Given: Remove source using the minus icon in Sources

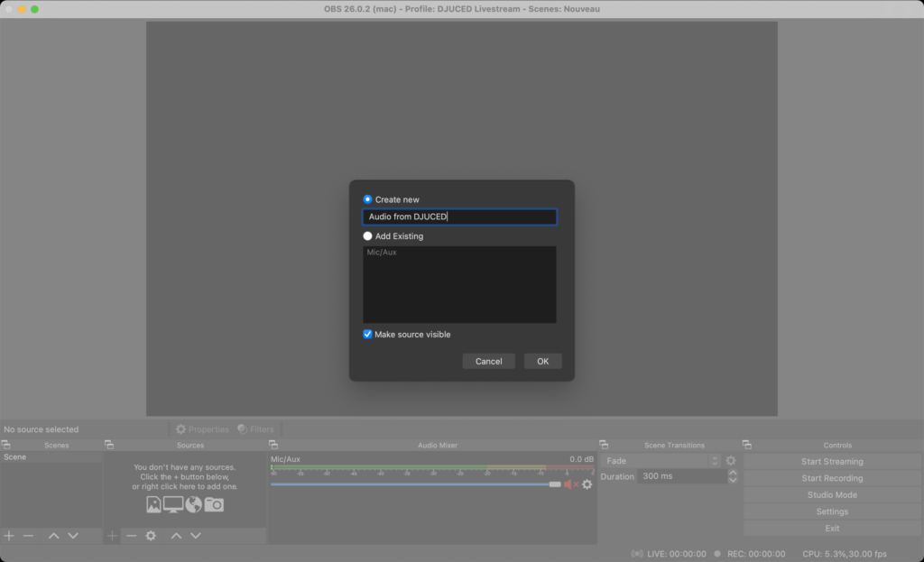Looking at the screenshot, I should 132,536.
